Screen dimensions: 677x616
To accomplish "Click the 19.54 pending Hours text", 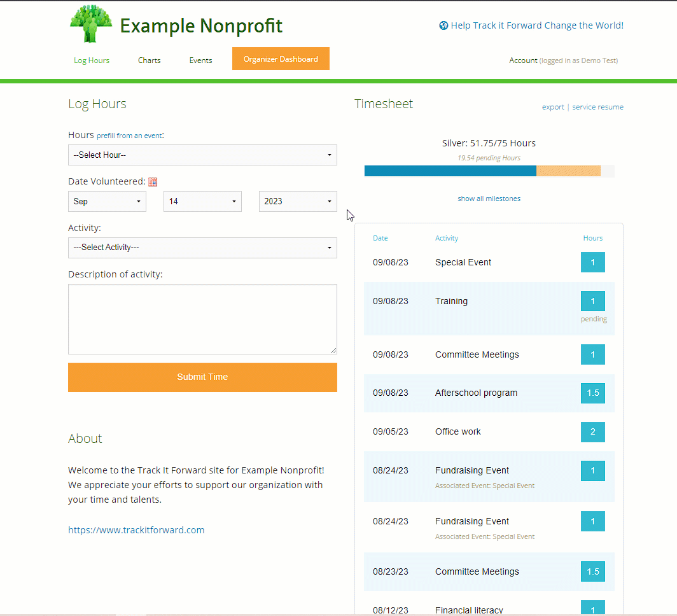I will coord(489,158).
